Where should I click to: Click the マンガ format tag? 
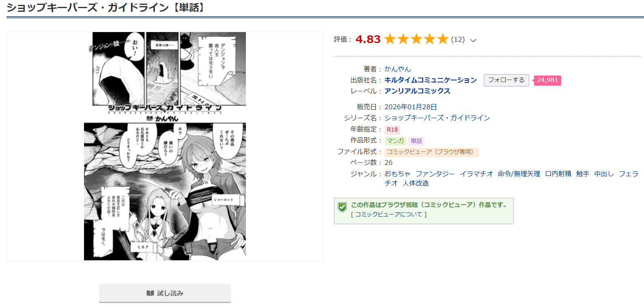click(x=395, y=141)
